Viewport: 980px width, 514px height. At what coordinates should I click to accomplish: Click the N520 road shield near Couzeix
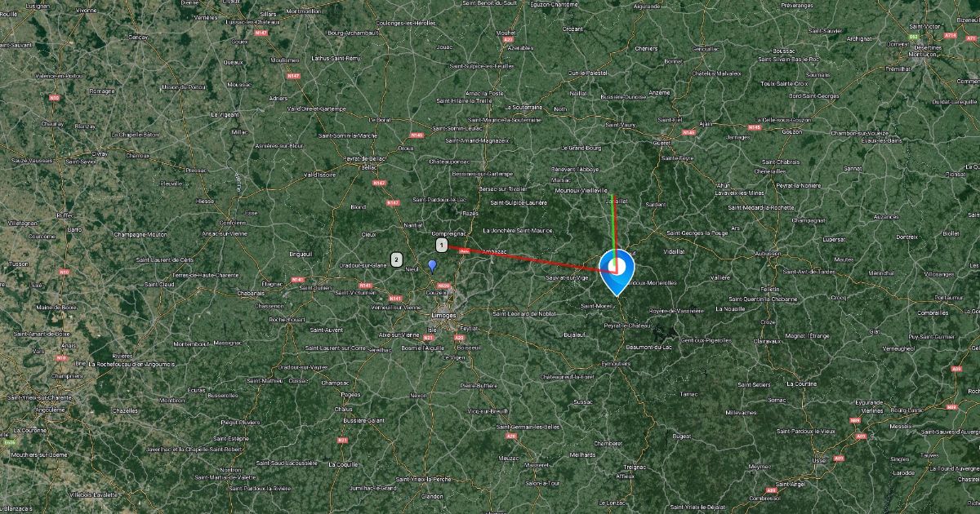pos(443,286)
